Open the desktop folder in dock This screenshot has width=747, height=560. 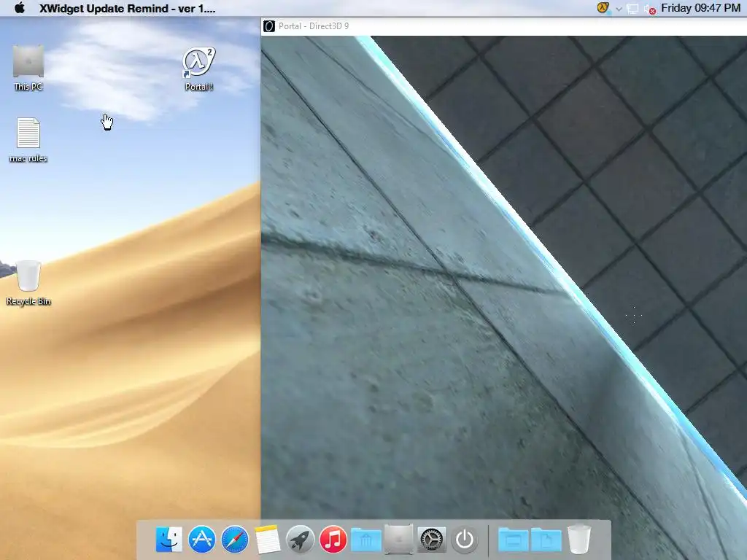click(513, 540)
